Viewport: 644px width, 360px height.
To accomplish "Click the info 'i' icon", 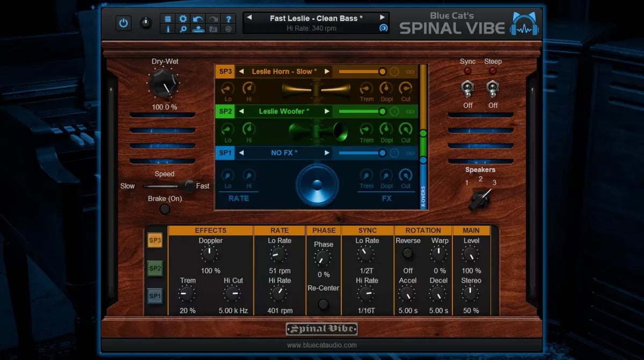I will click(x=168, y=29).
